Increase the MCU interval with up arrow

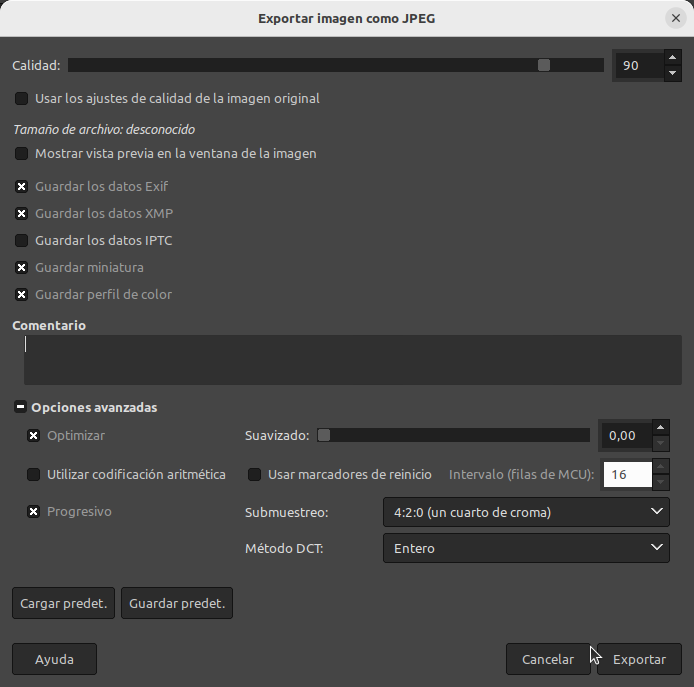tap(660, 466)
